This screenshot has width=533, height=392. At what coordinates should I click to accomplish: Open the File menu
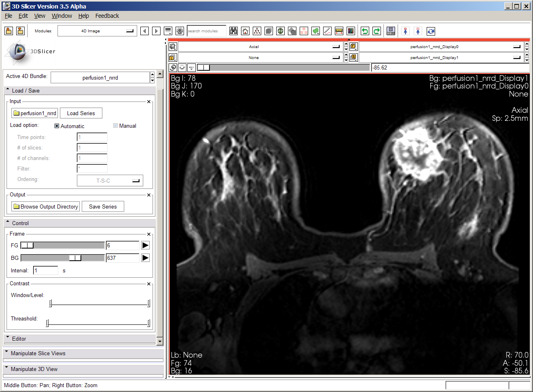[x=8, y=16]
